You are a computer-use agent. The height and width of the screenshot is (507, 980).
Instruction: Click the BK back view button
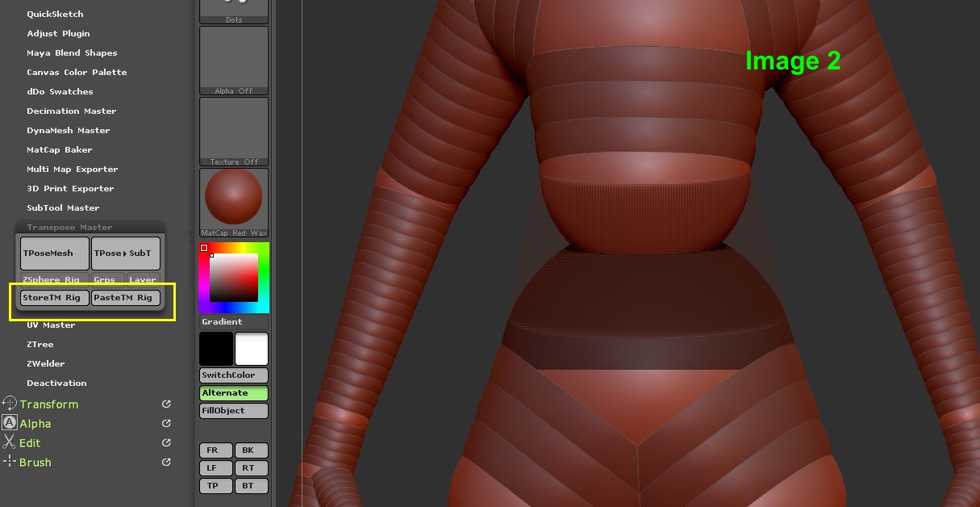tap(251, 450)
